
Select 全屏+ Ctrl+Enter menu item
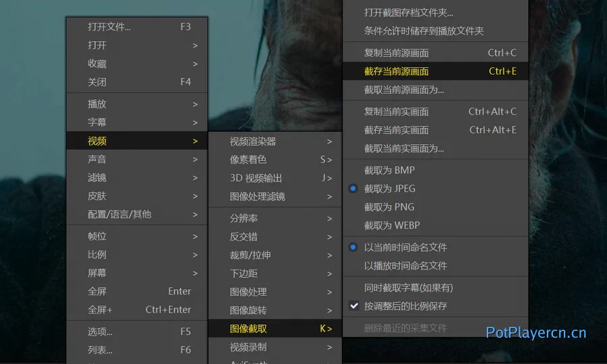(x=137, y=310)
